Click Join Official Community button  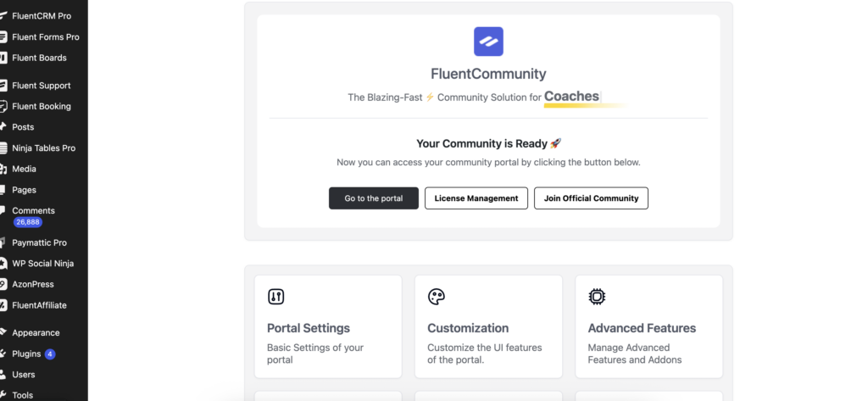coord(591,198)
